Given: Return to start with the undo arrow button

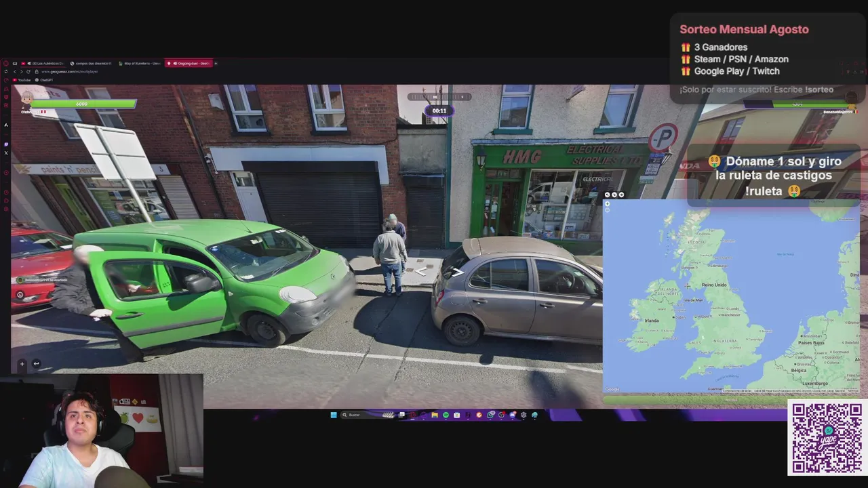Looking at the screenshot, I should [36, 364].
